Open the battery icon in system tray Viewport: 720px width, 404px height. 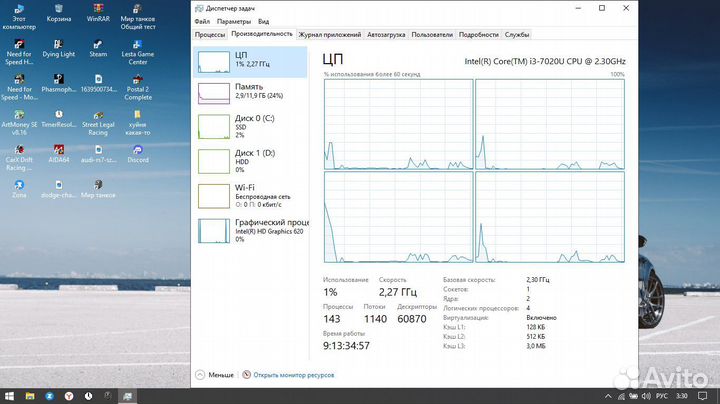point(634,396)
